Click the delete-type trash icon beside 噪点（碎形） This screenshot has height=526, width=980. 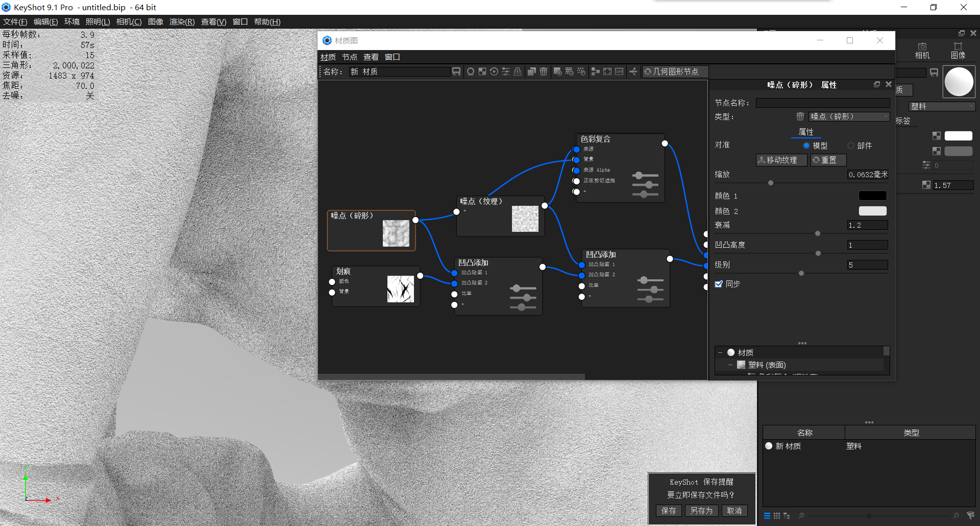(800, 116)
